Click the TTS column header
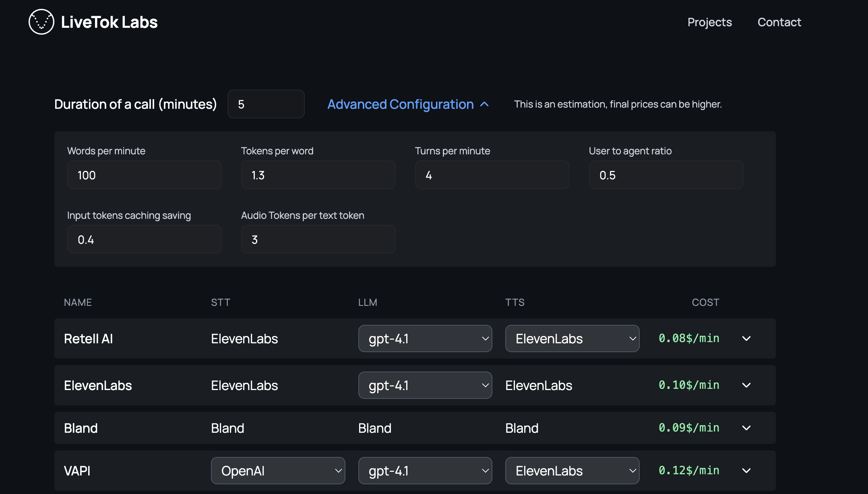 (515, 302)
